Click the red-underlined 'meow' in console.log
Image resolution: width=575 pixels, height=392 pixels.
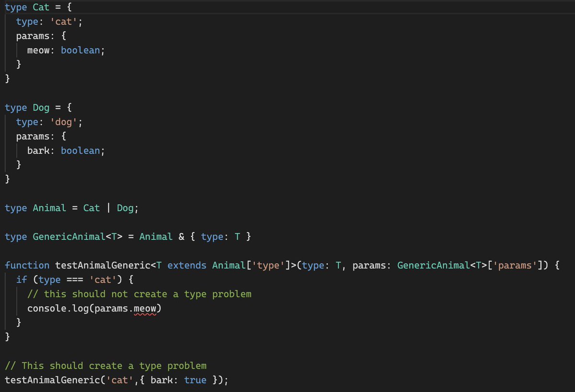[145, 308]
